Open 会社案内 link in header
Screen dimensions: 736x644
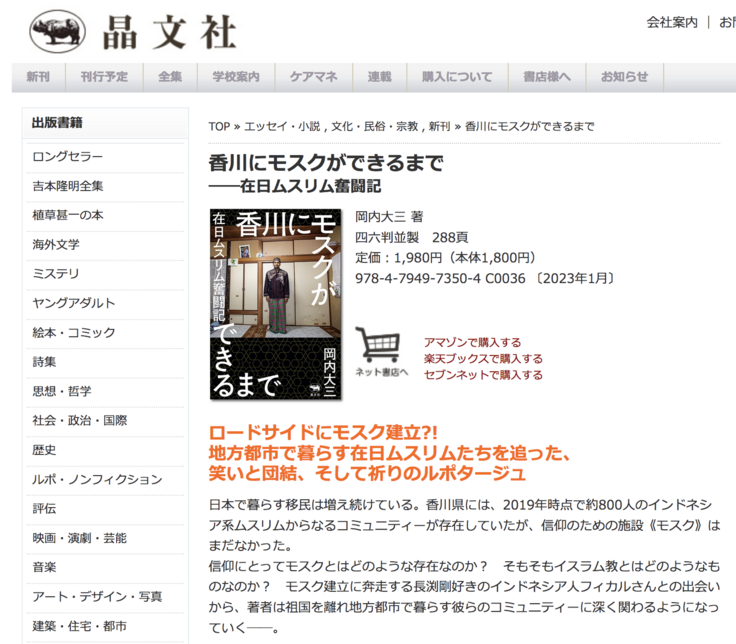pos(672,22)
